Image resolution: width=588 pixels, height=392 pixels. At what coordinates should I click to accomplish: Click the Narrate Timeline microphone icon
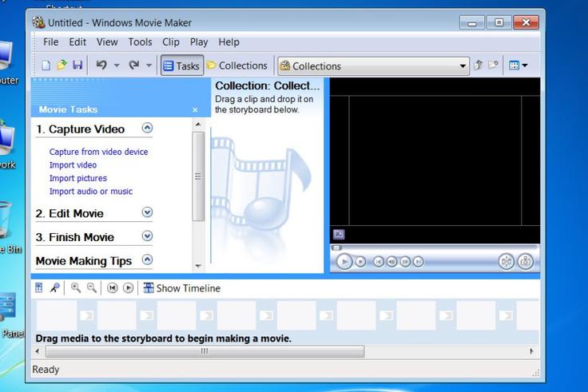coord(55,288)
